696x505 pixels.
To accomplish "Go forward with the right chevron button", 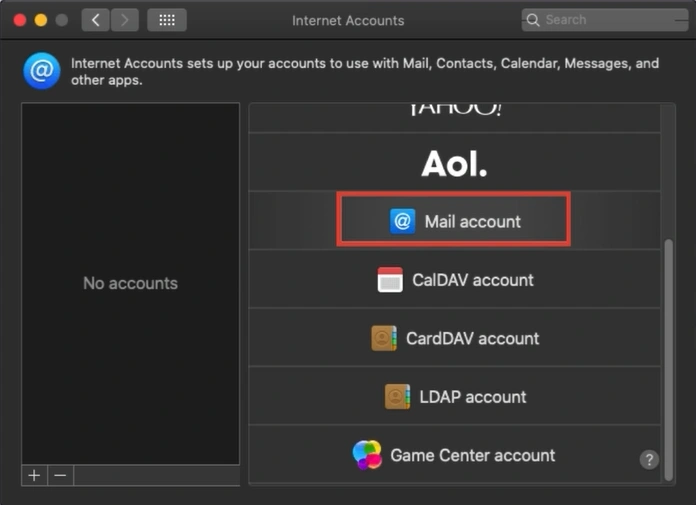I will (125, 20).
